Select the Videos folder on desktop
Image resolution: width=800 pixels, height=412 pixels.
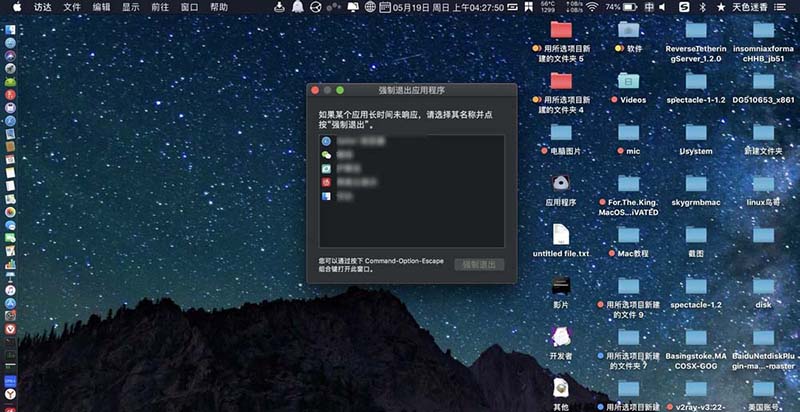point(629,81)
